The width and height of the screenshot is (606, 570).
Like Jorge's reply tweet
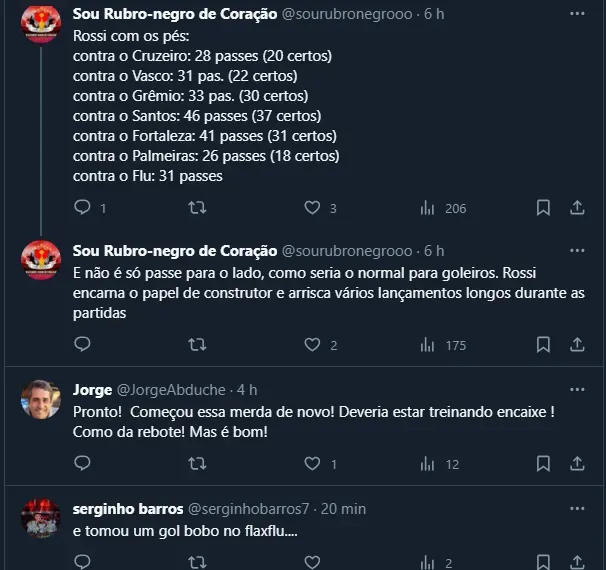[312, 464]
